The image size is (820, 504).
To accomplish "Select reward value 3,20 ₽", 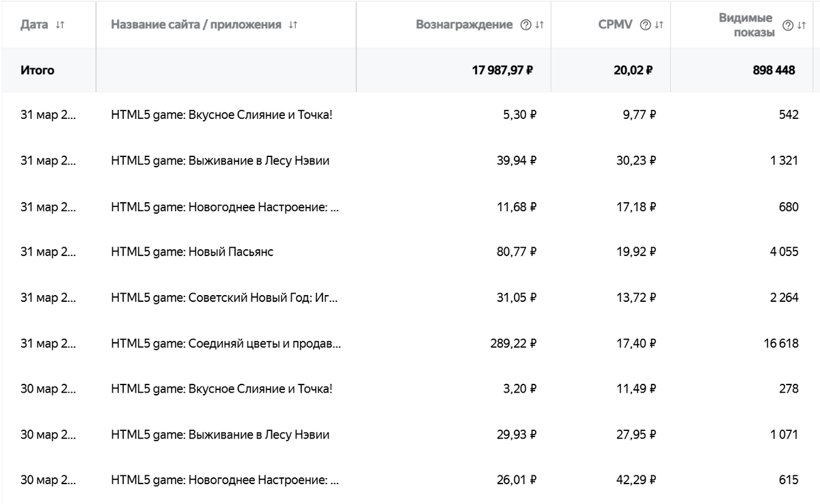I will (x=519, y=389).
